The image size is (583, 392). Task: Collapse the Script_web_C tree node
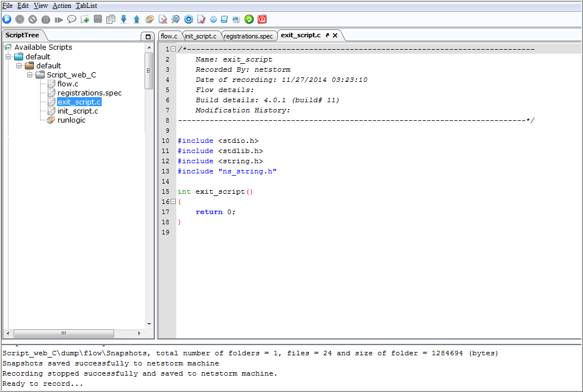pos(30,75)
